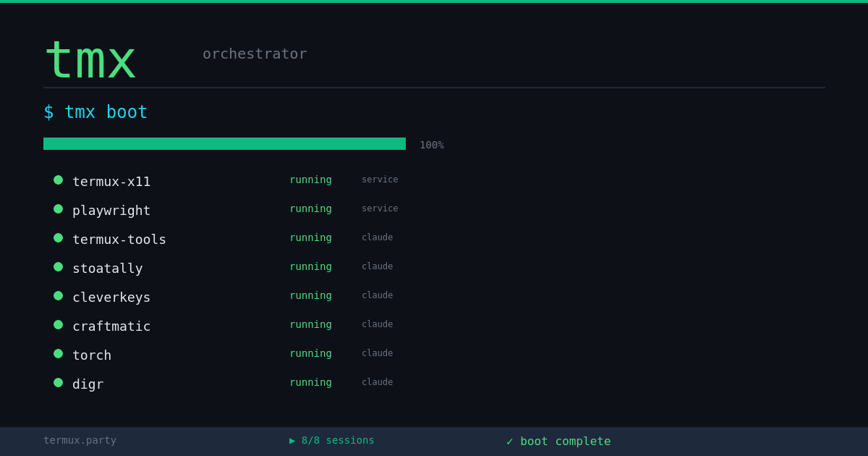
Task: Click the service type label for playwright
Action: [x=380, y=208]
